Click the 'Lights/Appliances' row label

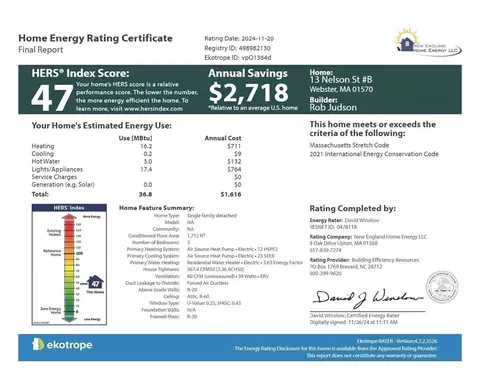pyautogui.click(x=57, y=169)
